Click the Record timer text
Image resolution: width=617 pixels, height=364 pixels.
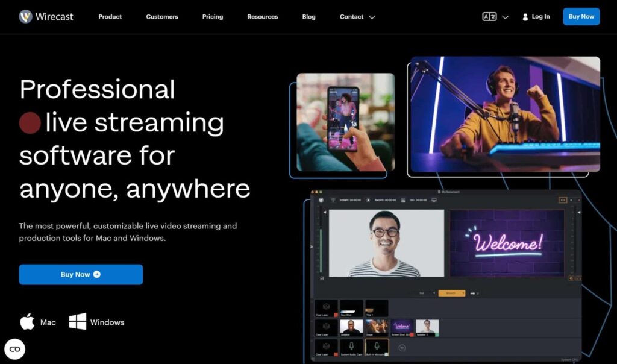pyautogui.click(x=385, y=200)
